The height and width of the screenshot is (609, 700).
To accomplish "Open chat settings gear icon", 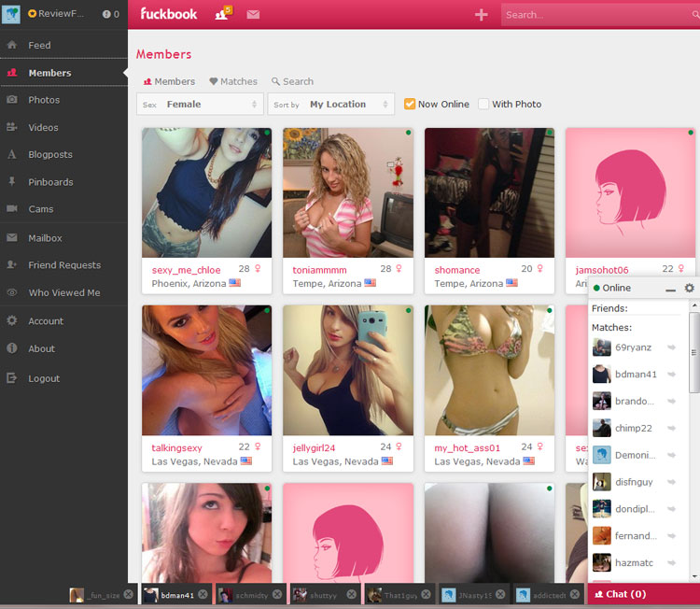I will pos(690,288).
